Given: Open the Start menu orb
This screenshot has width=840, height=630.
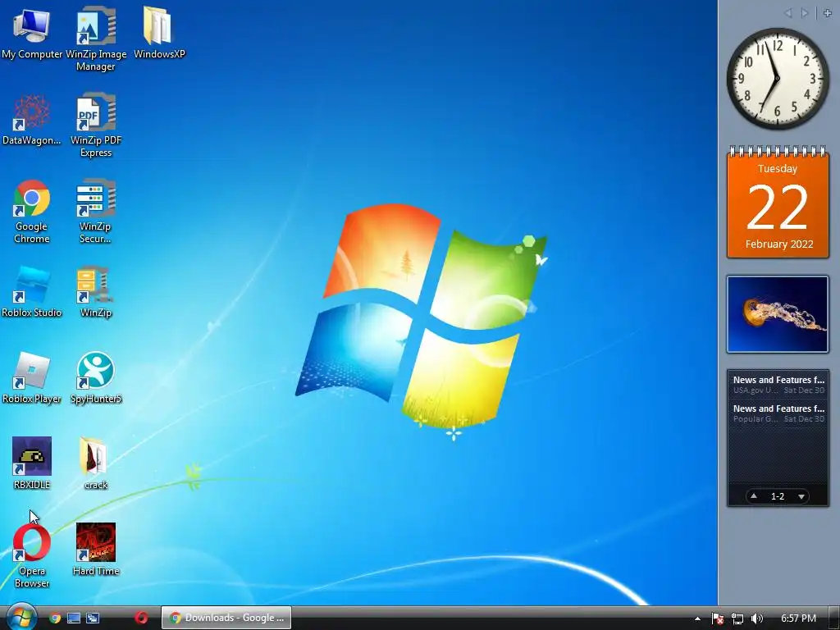Looking at the screenshot, I should pos(21,617).
